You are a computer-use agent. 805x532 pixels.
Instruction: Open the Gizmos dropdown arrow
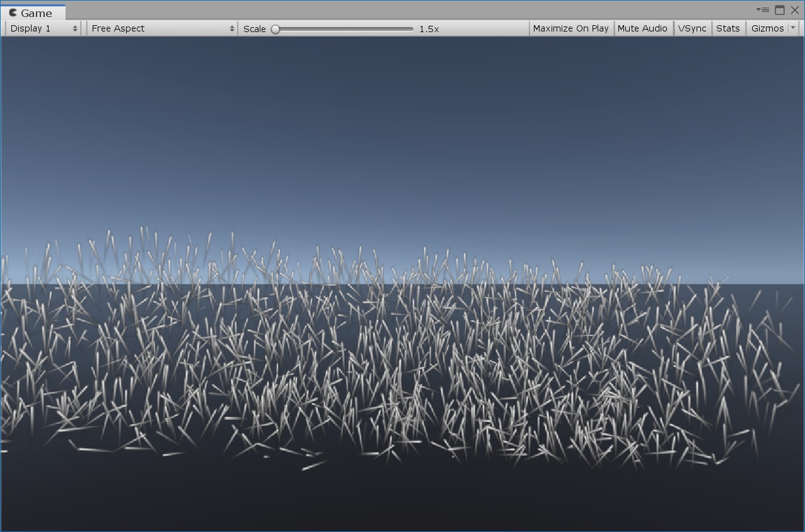pyautogui.click(x=793, y=28)
